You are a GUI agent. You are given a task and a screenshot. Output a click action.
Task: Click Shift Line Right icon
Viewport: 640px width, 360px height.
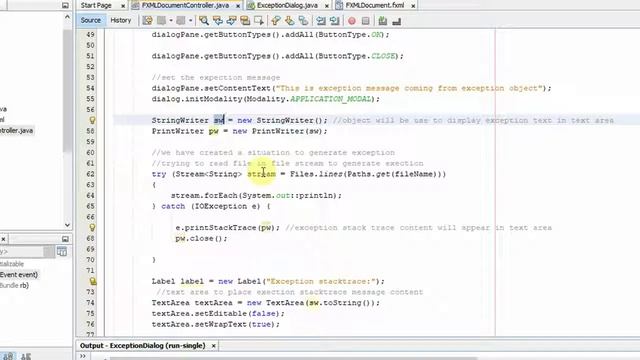pyautogui.click(x=335, y=20)
